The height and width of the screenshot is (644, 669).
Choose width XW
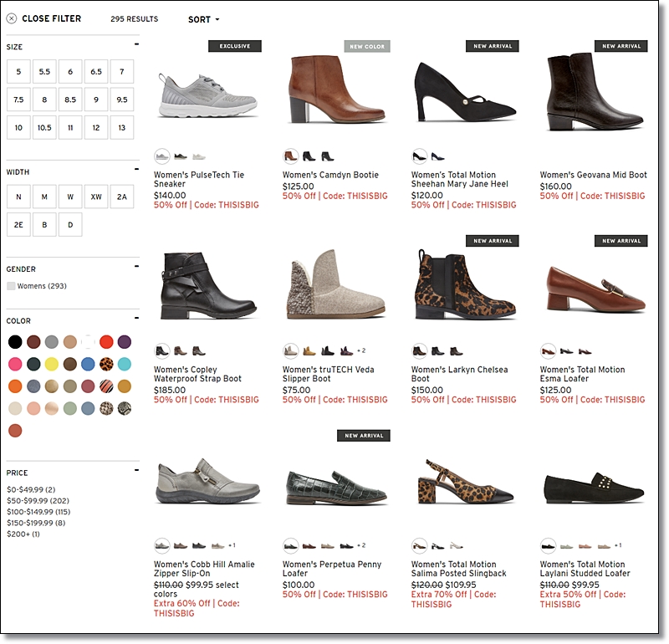tap(96, 197)
